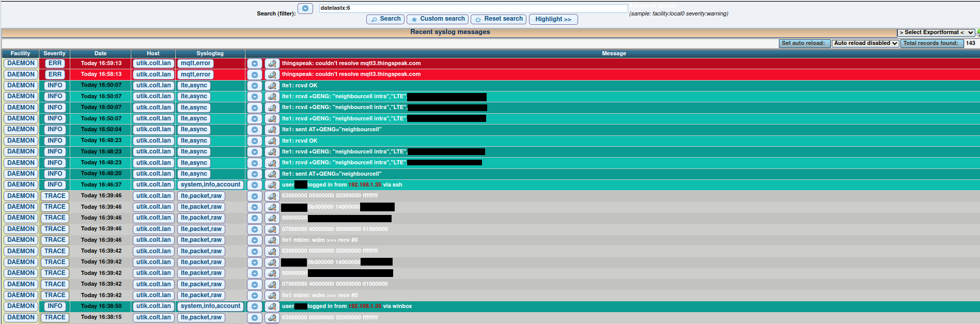View details icon for 16:39:42 07000080 packet row
Image resolution: width=980 pixels, height=324 pixels.
click(x=272, y=284)
